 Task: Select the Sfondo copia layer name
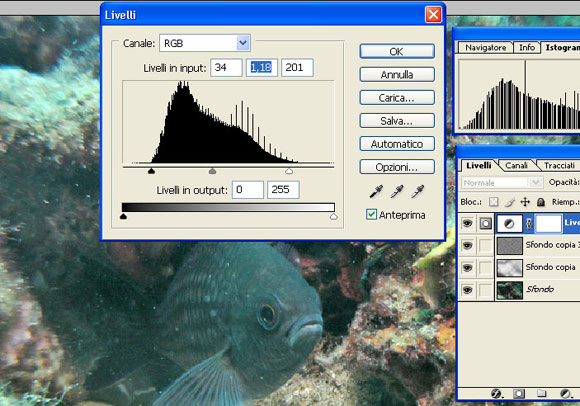550,267
